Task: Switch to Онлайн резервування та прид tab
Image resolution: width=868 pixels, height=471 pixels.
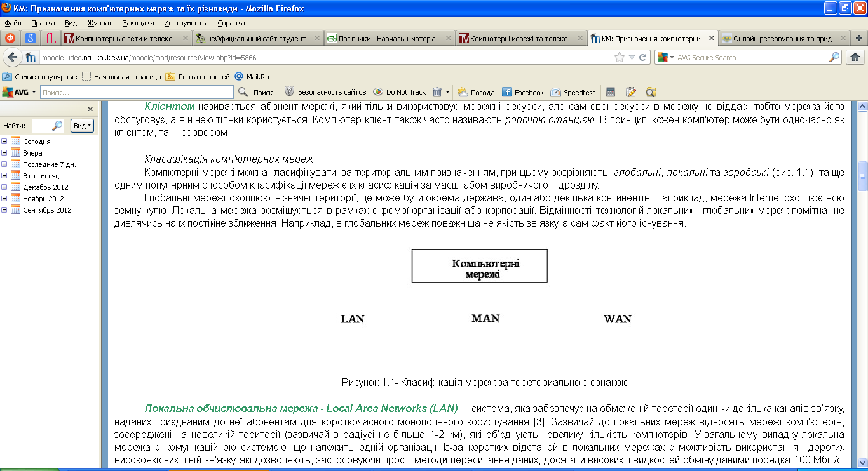Action: pyautogui.click(x=784, y=38)
